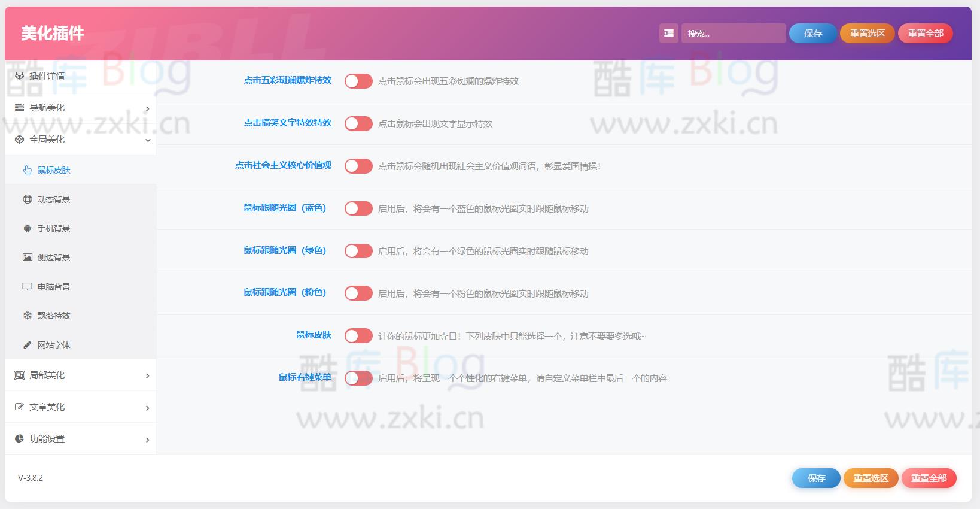Click the picture icon for 侧边背景
The width and height of the screenshot is (980, 509).
[x=28, y=257]
